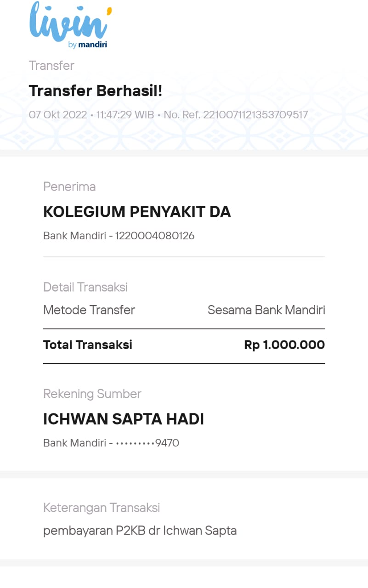Click the "Keterangan Transaksi" label
The height and width of the screenshot is (588, 368).
click(102, 508)
